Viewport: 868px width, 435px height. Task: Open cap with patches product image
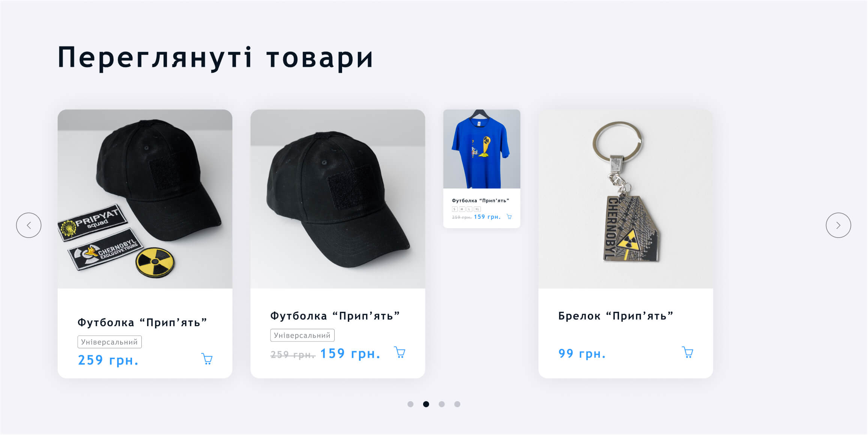click(145, 199)
